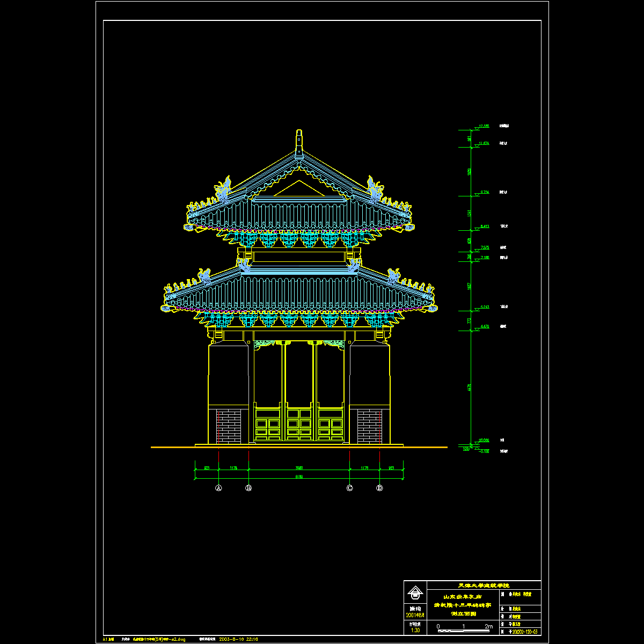Screen dimensions: 644x644
Task: Select the grid axis bubble labeled D
Action: [x=380, y=488]
